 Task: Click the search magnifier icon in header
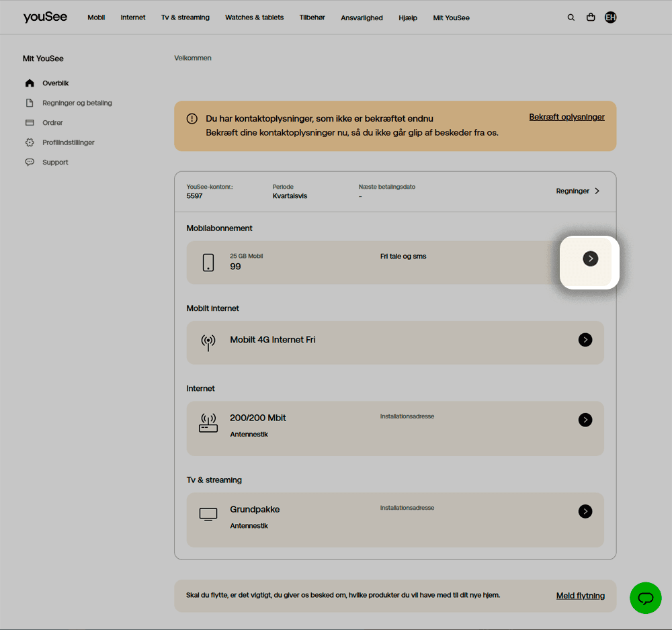571,17
